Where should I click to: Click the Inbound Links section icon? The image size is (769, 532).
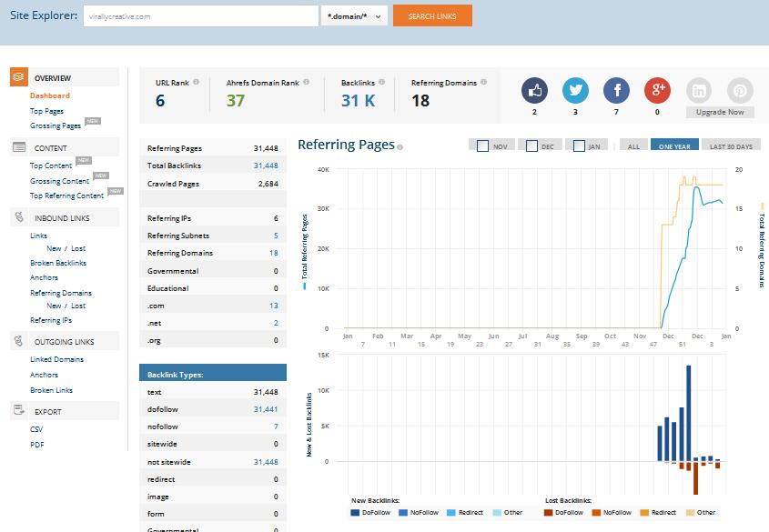(18, 216)
